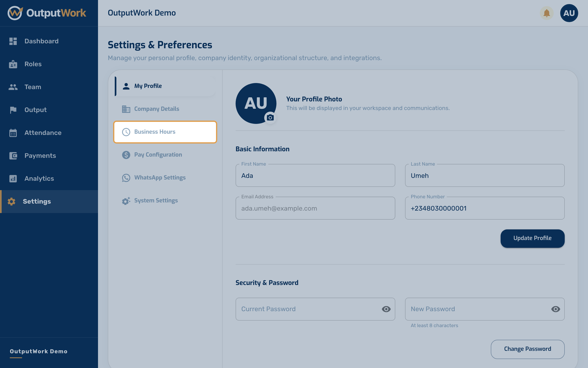This screenshot has width=588, height=368.
Task: Click the My Profile person icon
Action: pyautogui.click(x=126, y=86)
